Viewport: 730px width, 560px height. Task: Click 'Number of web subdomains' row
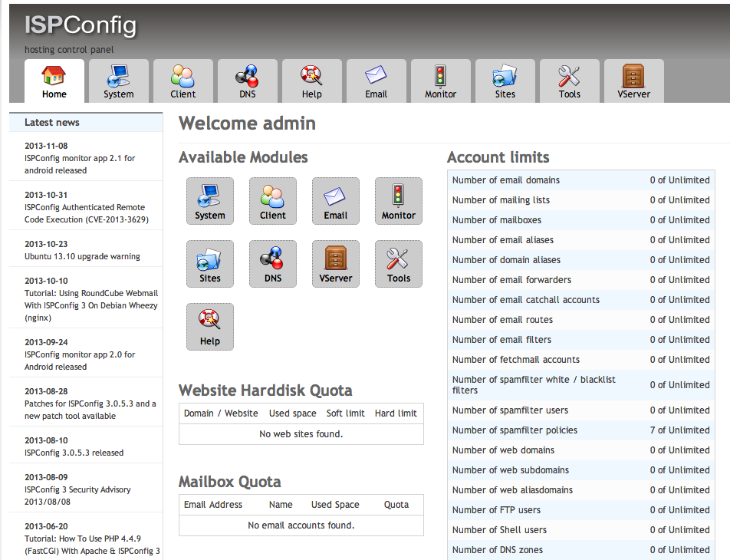(x=581, y=470)
